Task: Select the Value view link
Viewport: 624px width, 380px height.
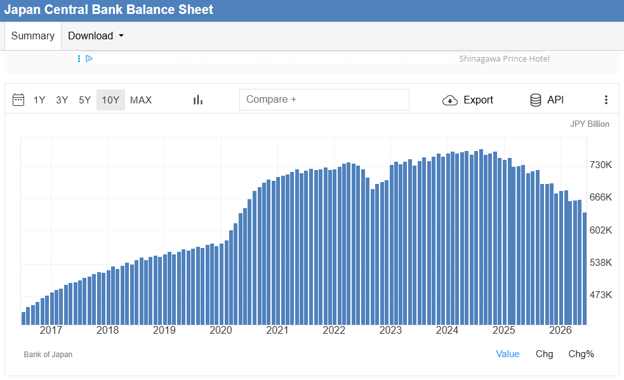Action: click(507, 354)
